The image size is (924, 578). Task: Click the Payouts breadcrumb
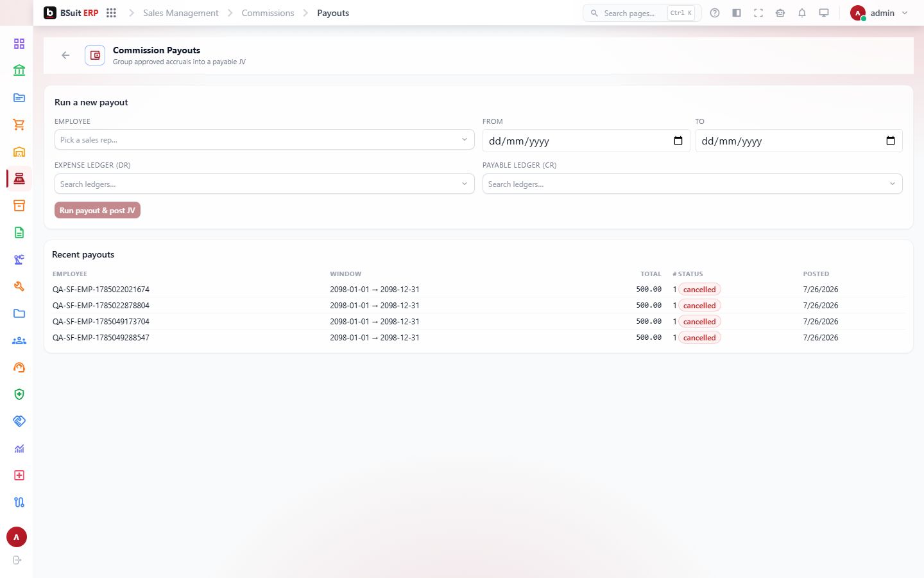(333, 13)
